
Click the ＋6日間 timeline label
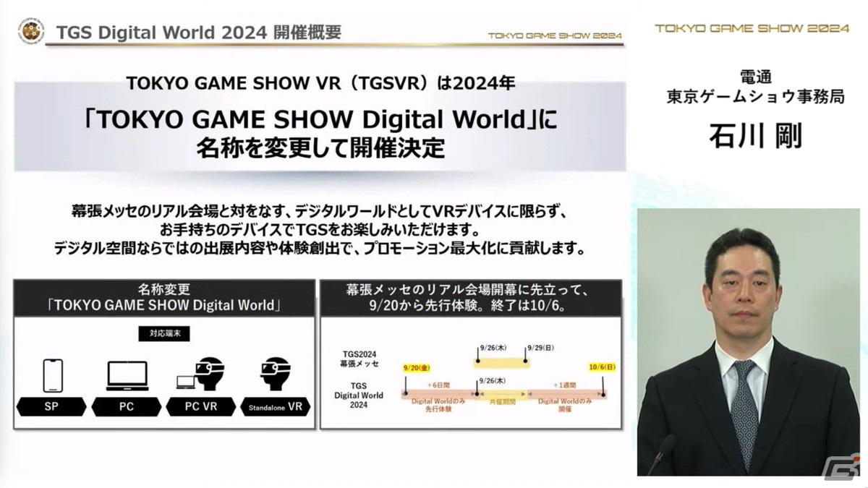click(x=439, y=385)
